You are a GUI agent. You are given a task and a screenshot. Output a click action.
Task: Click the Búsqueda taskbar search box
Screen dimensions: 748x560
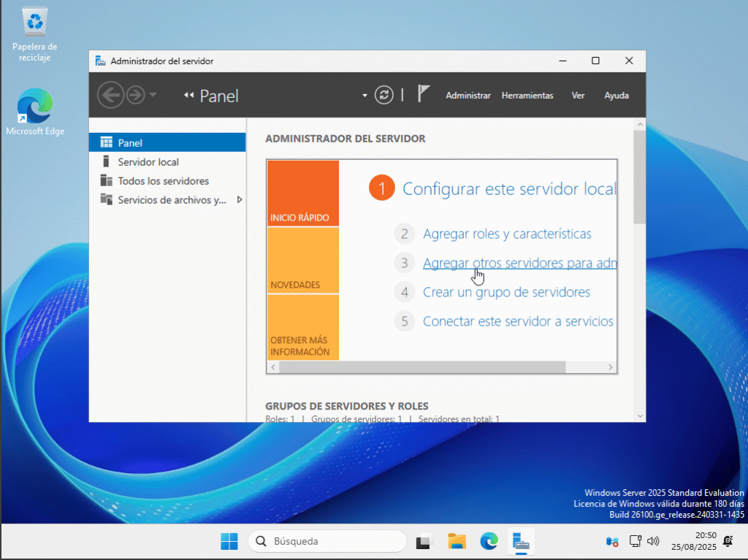point(327,541)
